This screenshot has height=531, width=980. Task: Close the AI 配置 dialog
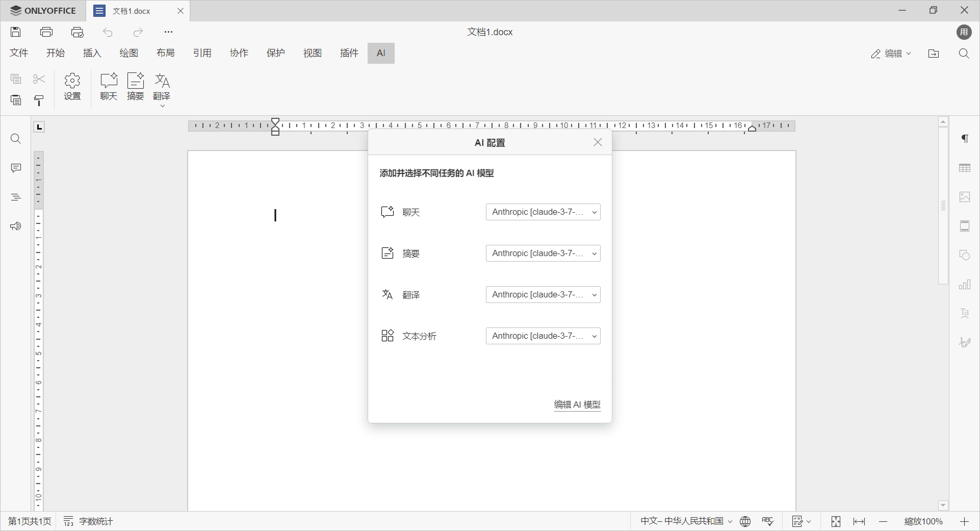pos(598,142)
